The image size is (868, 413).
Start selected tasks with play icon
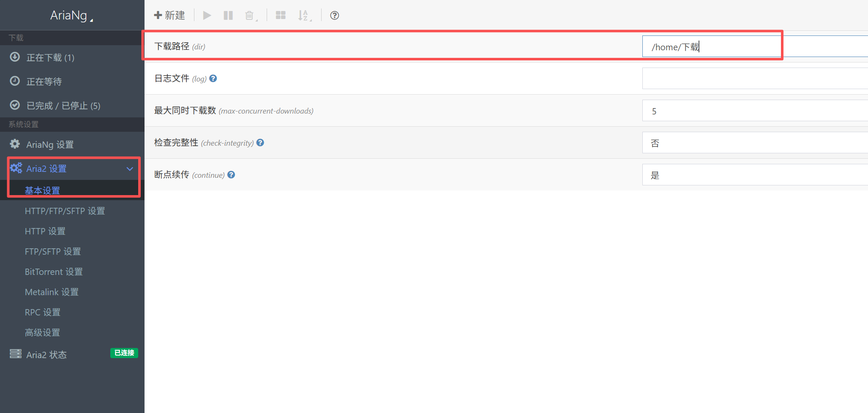tap(207, 15)
